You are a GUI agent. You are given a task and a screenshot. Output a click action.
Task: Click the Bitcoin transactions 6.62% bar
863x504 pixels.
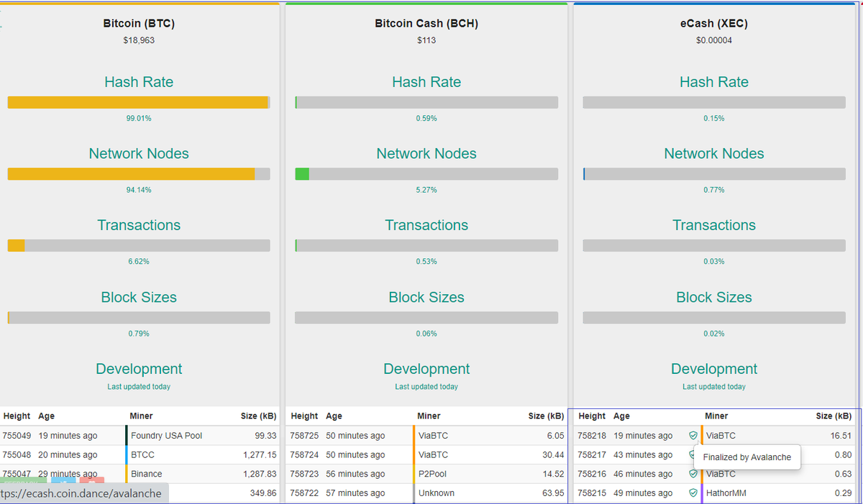[x=139, y=246]
